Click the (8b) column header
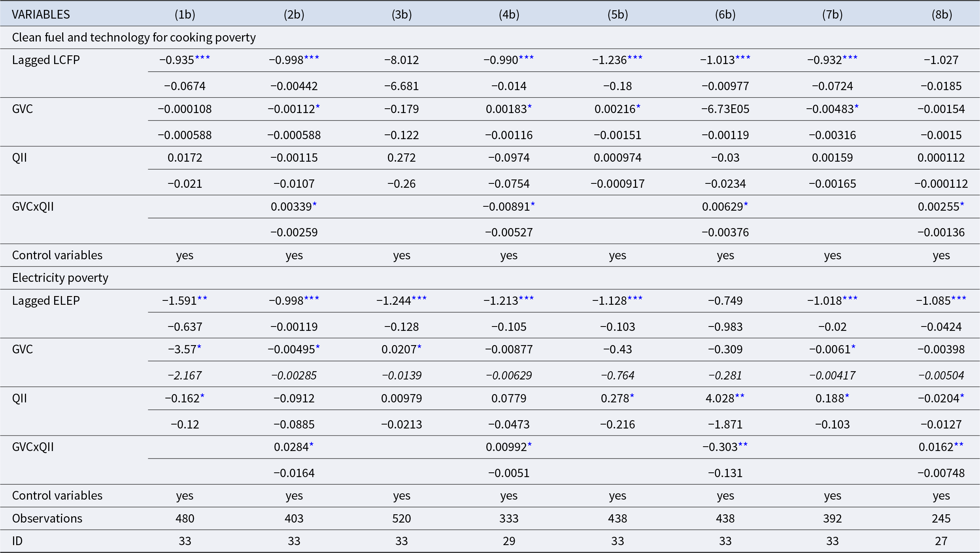This screenshot has height=553, width=980. [941, 15]
